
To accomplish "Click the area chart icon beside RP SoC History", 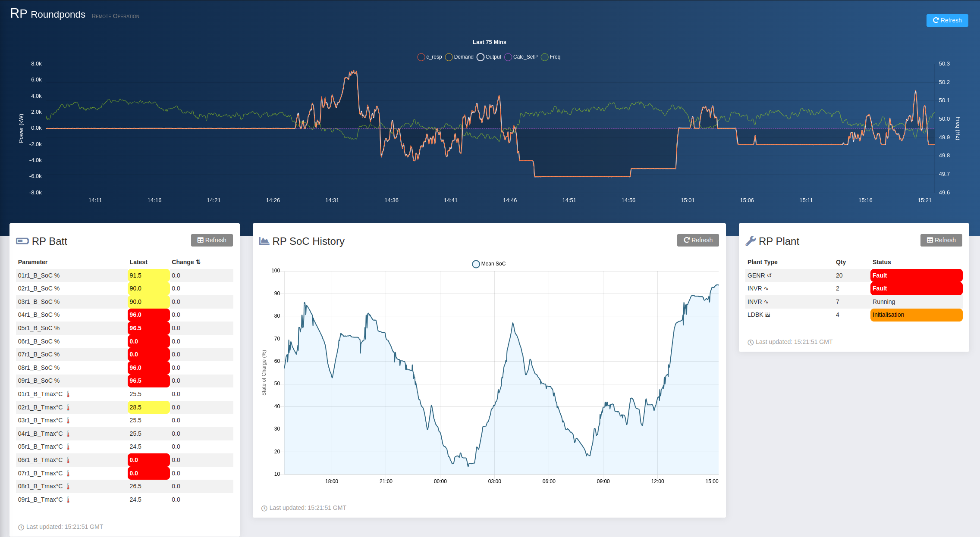I will tap(264, 241).
